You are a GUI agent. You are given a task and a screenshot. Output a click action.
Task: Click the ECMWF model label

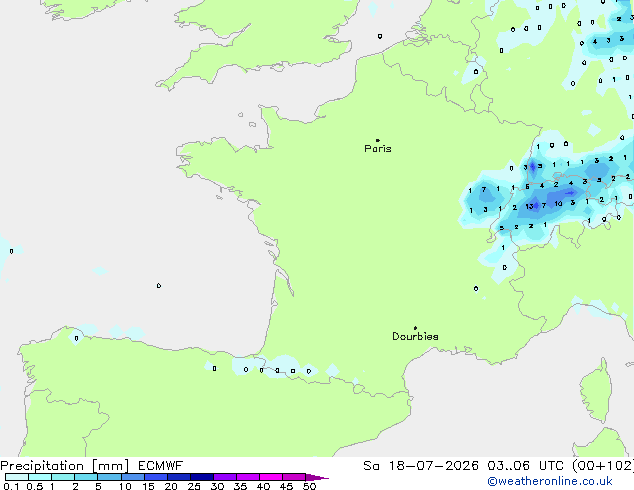(161, 466)
